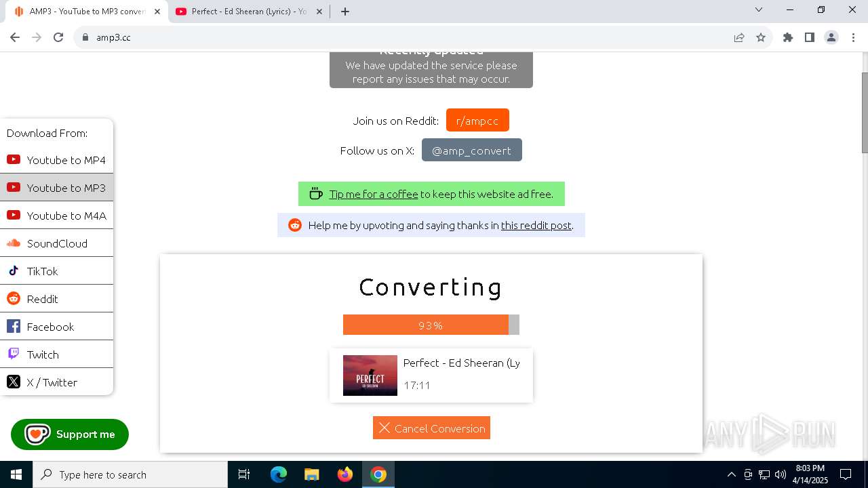
Task: Open Task View from taskbar
Action: point(244,474)
